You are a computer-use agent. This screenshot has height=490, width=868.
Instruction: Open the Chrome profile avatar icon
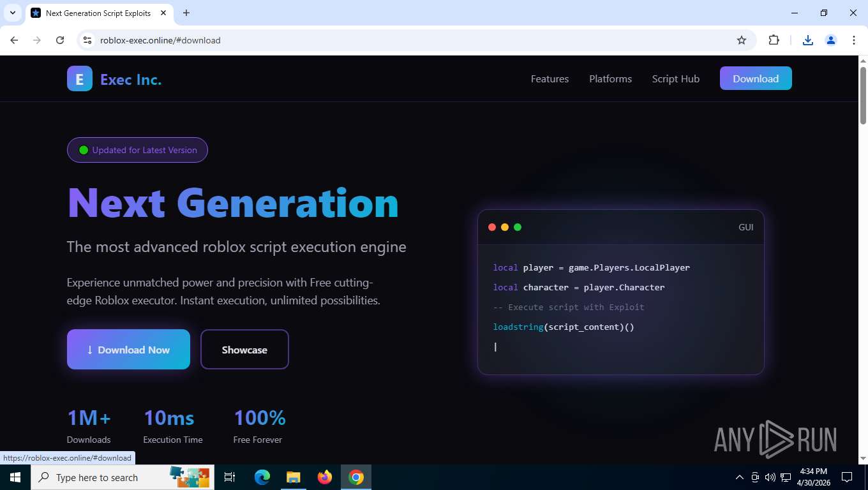click(x=831, y=40)
